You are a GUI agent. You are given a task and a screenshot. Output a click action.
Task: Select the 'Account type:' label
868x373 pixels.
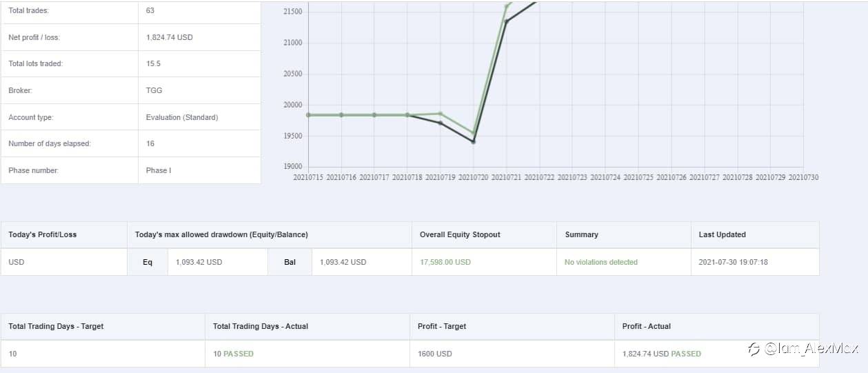coord(30,117)
